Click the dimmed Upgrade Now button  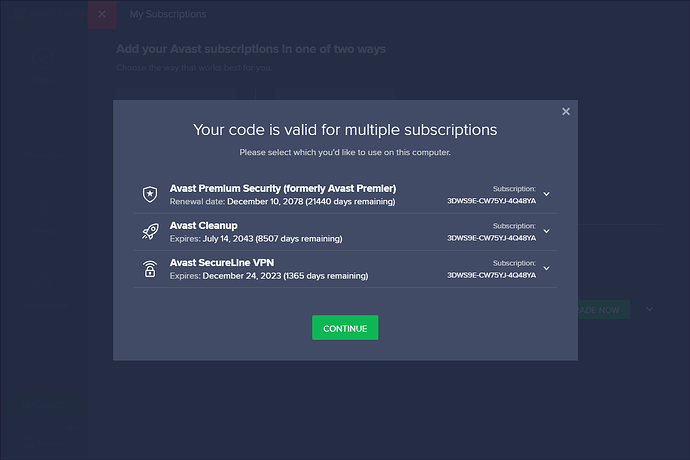[598, 310]
